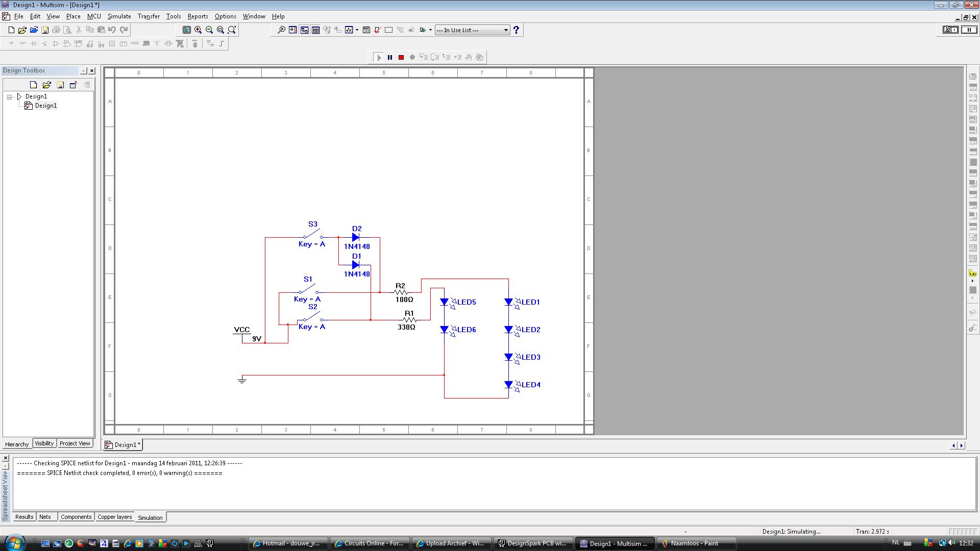Open the Find magnifier tool icon
This screenshot has width=980, height=551.
pos(281,30)
